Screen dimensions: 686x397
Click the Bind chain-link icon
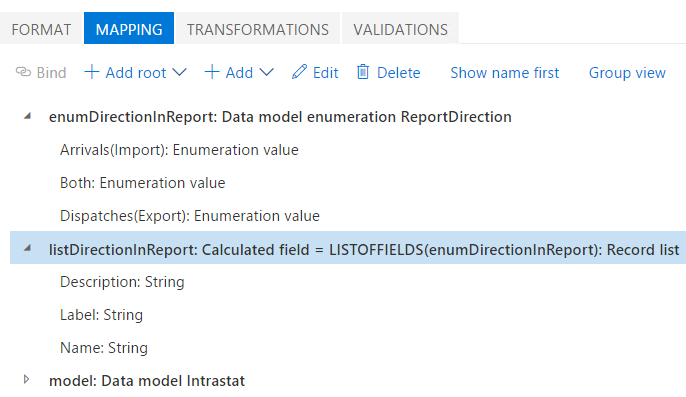point(23,72)
